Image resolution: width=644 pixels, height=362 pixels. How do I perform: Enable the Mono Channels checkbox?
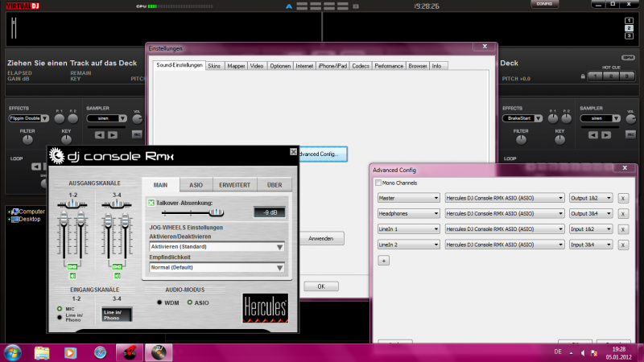coord(378,183)
